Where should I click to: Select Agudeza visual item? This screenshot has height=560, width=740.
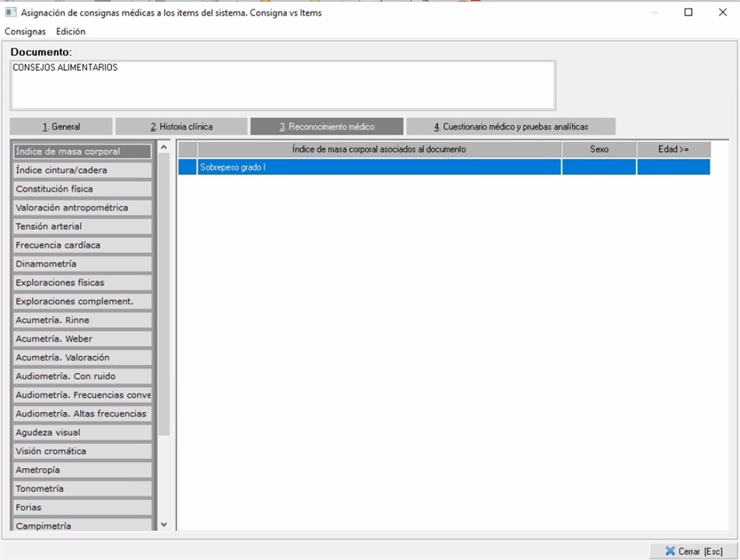pyautogui.click(x=82, y=432)
